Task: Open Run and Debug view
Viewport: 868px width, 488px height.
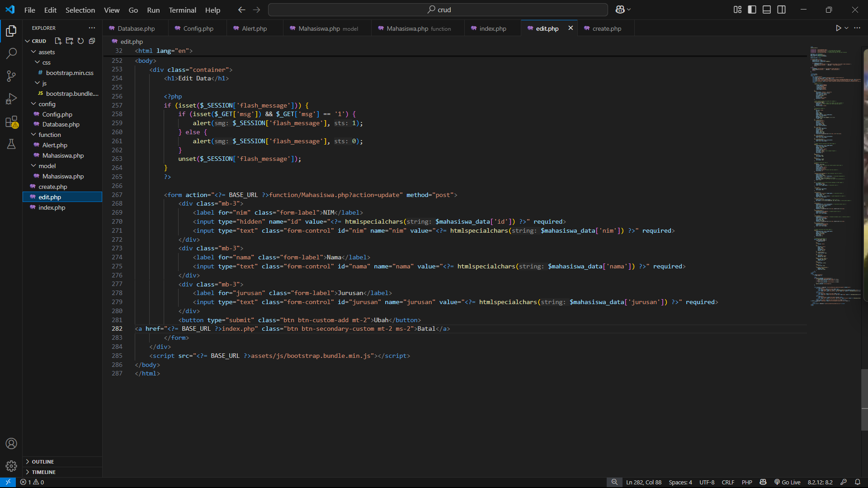Action: pos(11,99)
